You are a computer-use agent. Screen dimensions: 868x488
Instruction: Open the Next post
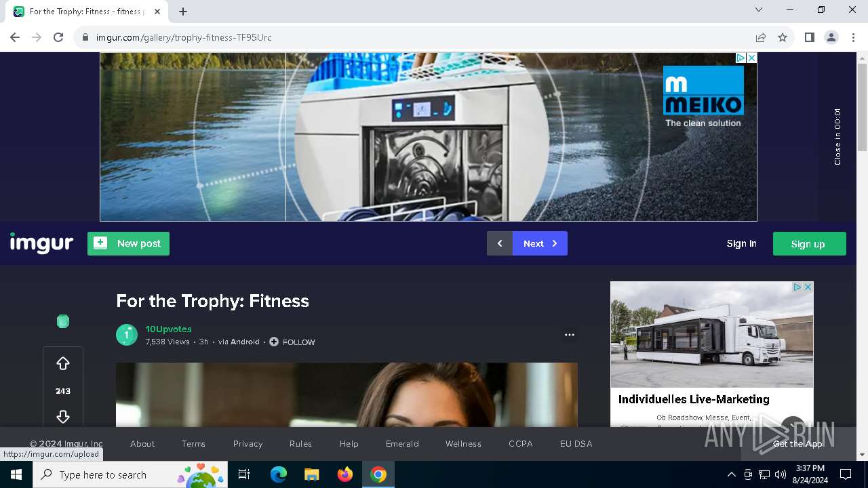[x=540, y=243]
